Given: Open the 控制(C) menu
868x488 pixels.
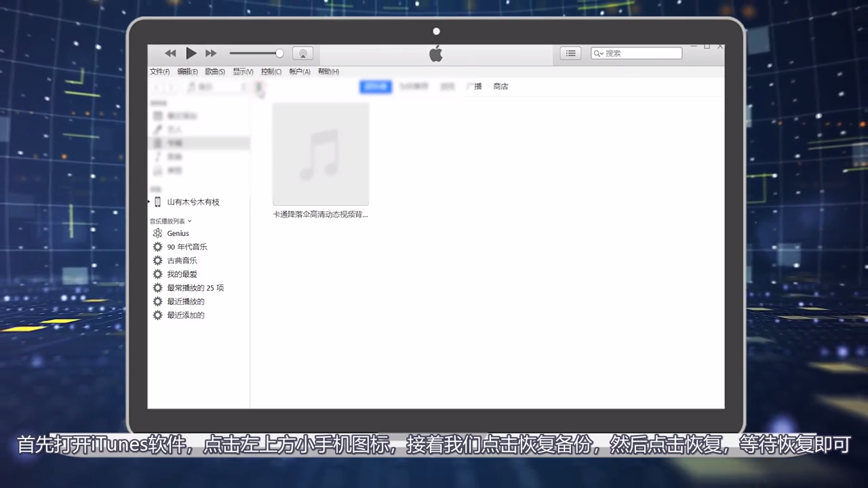Looking at the screenshot, I should 271,71.
